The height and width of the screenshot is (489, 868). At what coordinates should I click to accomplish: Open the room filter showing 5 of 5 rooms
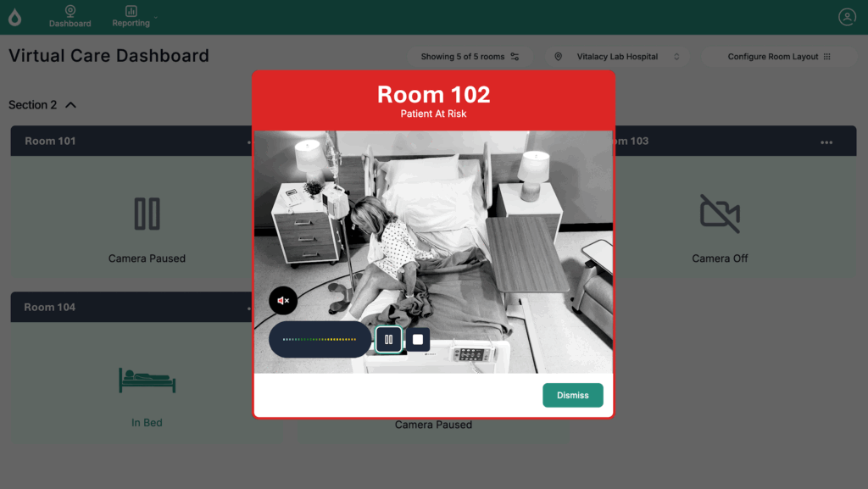click(x=470, y=57)
